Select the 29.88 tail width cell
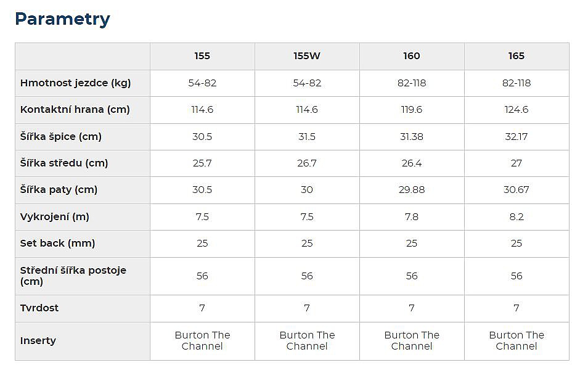The image size is (588, 373). [x=412, y=189]
